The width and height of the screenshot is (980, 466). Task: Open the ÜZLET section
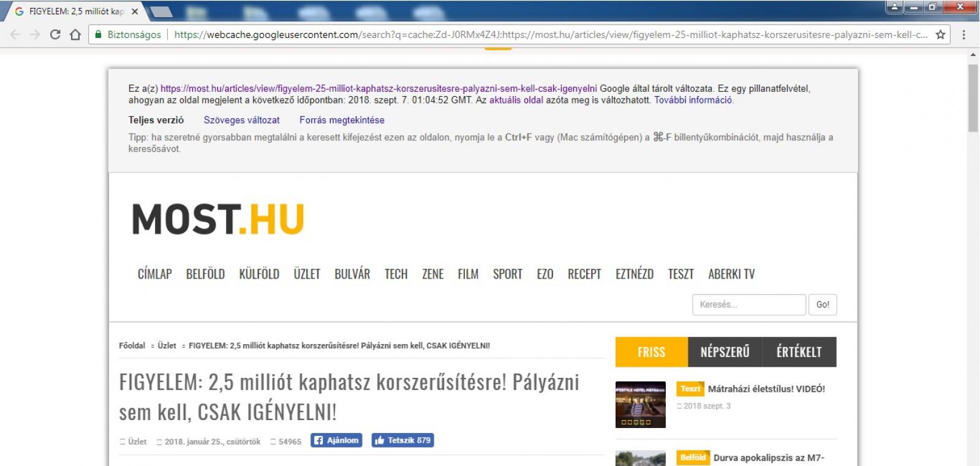point(307,274)
